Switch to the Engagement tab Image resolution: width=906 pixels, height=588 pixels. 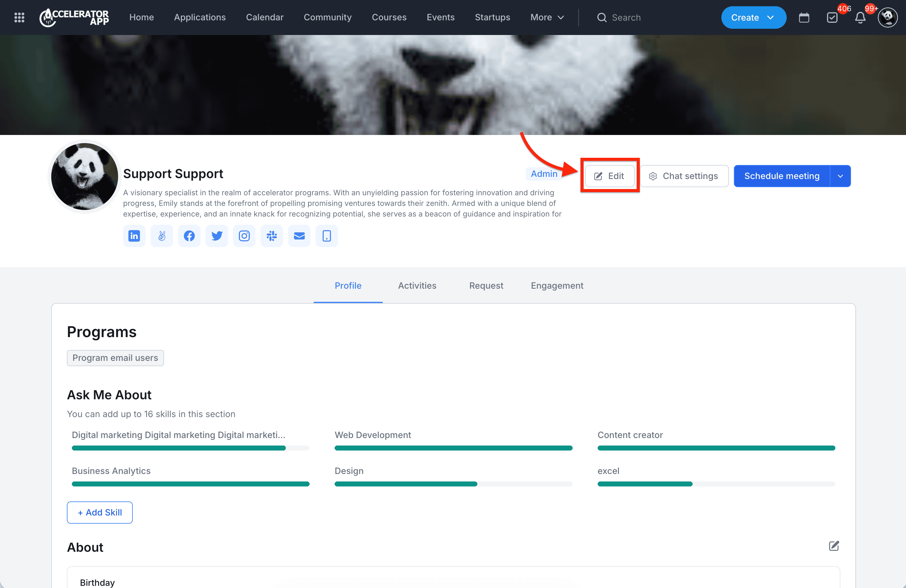(x=557, y=286)
